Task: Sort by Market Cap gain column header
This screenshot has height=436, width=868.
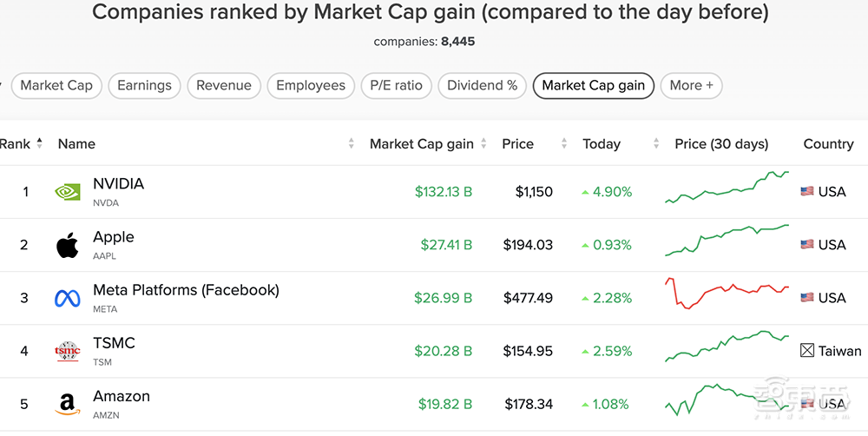Action: [421, 144]
